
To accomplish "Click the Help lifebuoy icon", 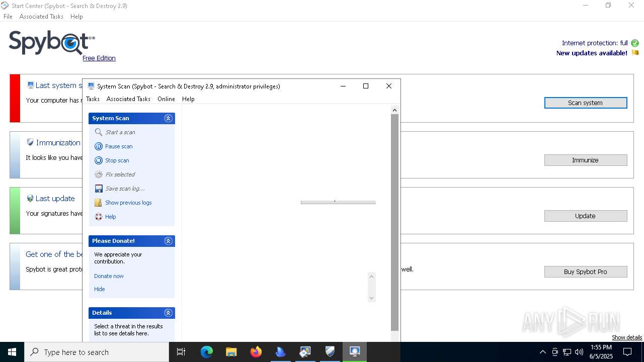I will click(x=99, y=217).
